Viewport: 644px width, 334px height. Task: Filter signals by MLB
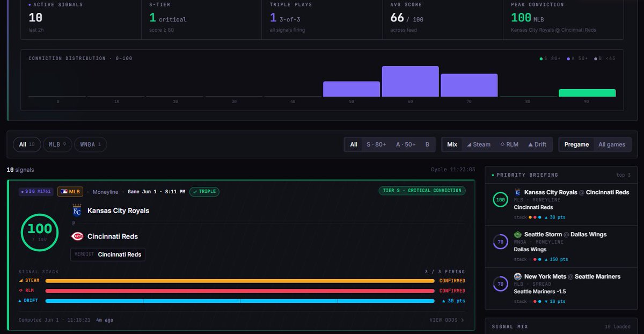57,144
